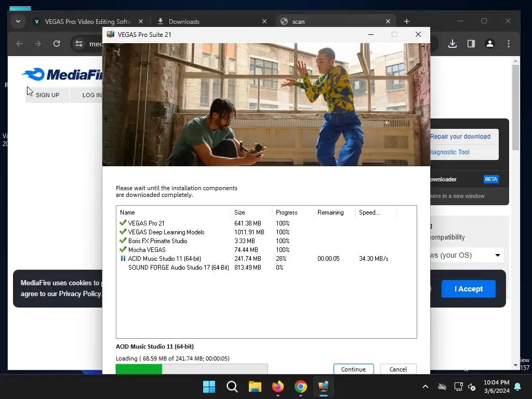This screenshot has width=532, height=399.
Task: Reload the page in Chrome
Action: click(57, 44)
